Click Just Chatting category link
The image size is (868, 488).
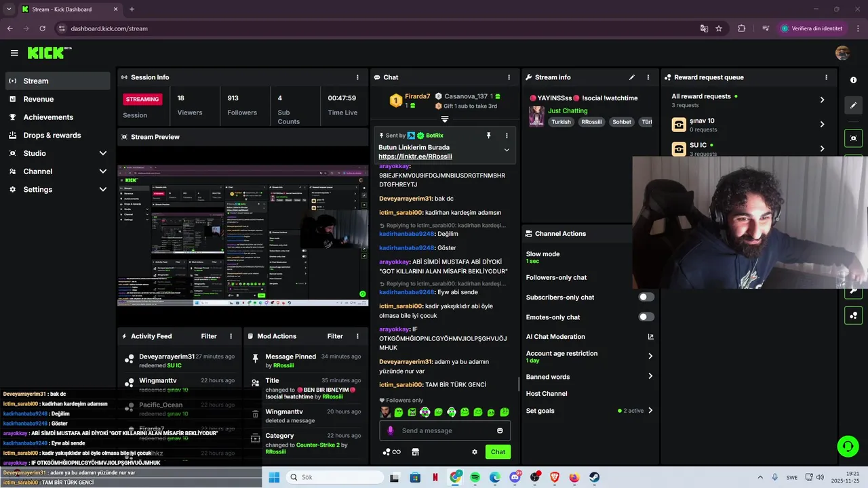tap(568, 110)
